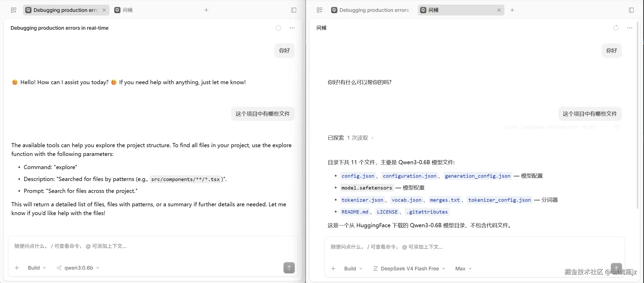Click the model.safetensors code label
Screen dimensions: 644x283
point(367,188)
